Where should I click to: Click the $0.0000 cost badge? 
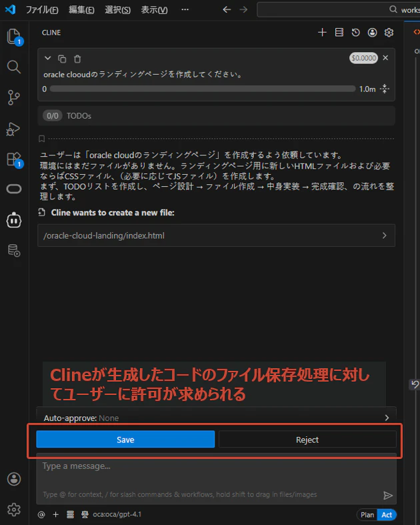(363, 58)
